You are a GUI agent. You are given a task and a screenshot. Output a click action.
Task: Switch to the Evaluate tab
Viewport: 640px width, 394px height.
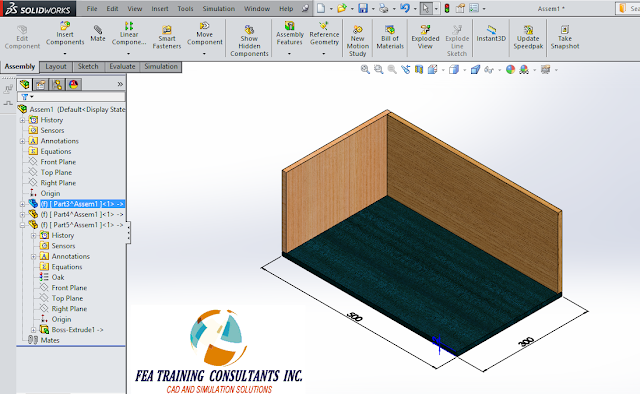pos(122,67)
